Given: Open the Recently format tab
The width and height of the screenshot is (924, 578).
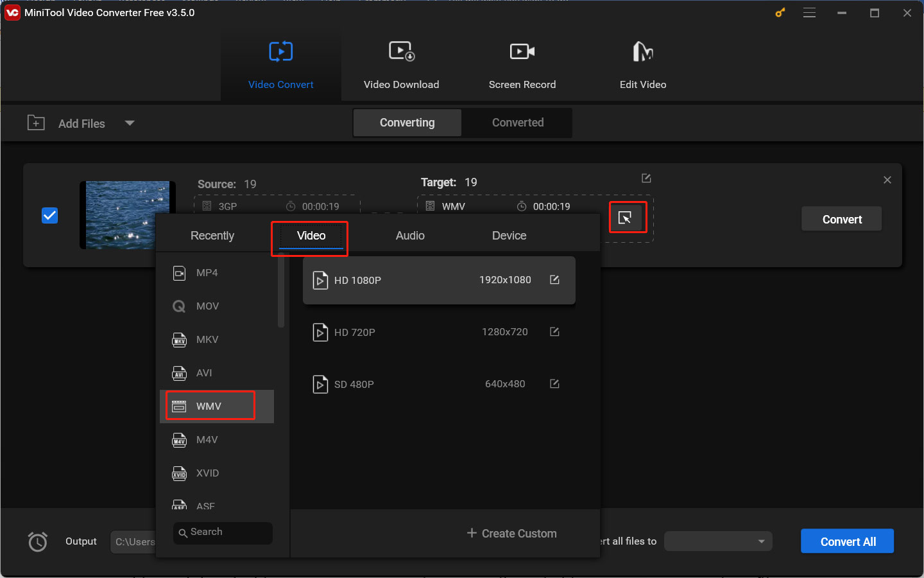Looking at the screenshot, I should pos(212,236).
